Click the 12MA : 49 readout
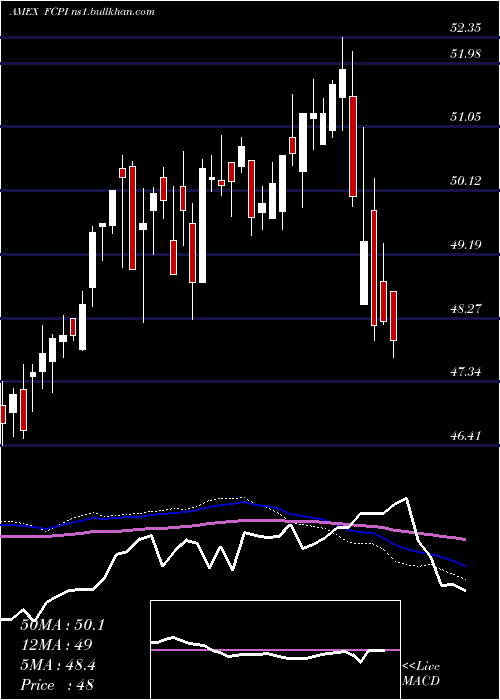 click(x=56, y=645)
